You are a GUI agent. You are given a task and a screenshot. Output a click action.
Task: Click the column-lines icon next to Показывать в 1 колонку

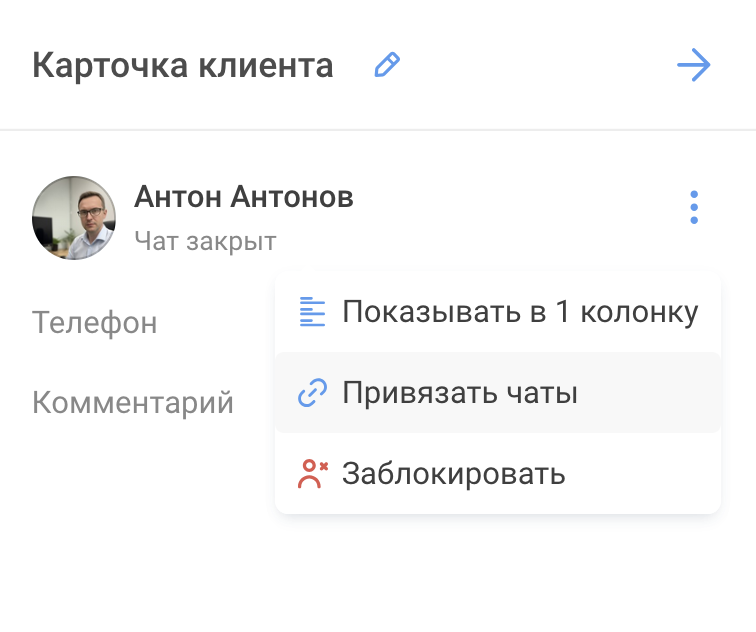[313, 312]
